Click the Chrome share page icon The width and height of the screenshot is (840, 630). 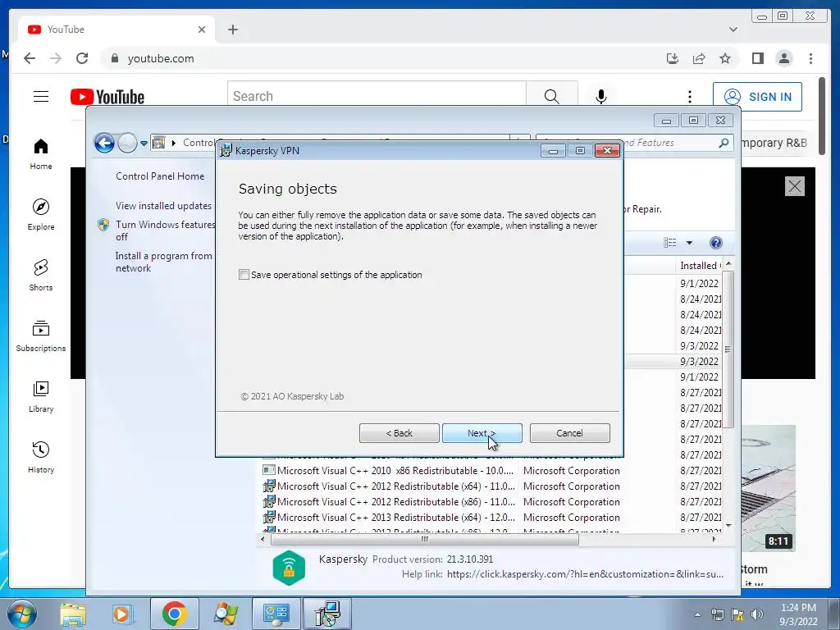699,58
